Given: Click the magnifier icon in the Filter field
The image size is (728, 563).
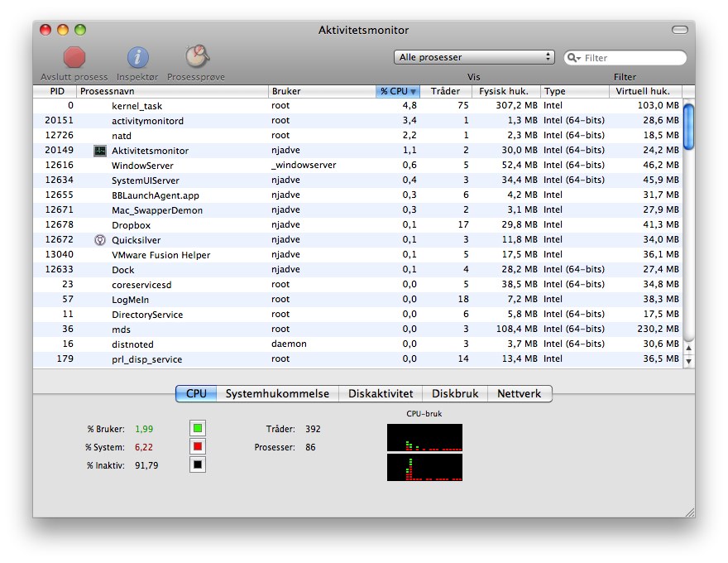Looking at the screenshot, I should tap(574, 58).
